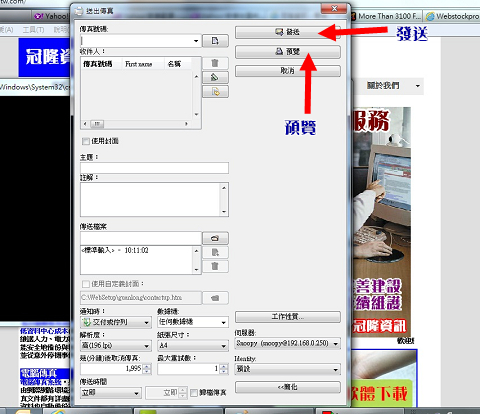Open the Webstockpro browser tab
Viewport: 480px width, 414px height.
point(452,16)
